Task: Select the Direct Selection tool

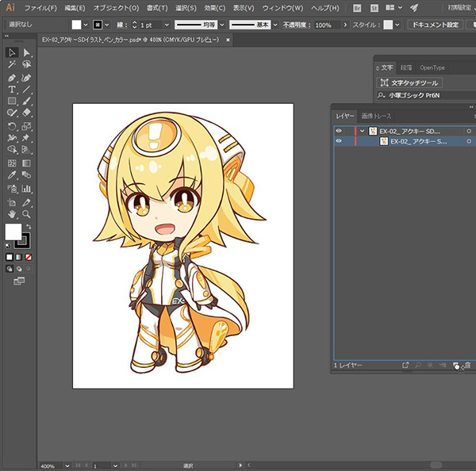Action: coord(26,52)
